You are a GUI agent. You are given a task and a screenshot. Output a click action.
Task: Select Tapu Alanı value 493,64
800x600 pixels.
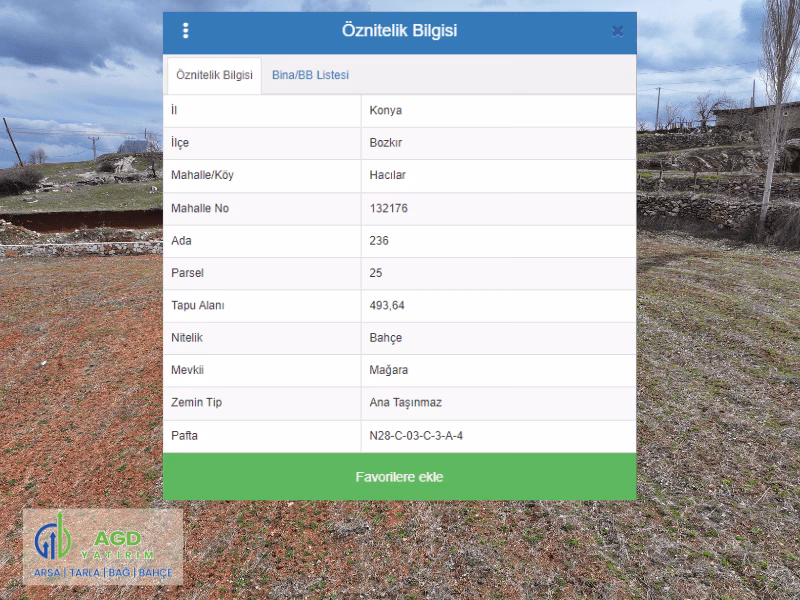coord(387,306)
